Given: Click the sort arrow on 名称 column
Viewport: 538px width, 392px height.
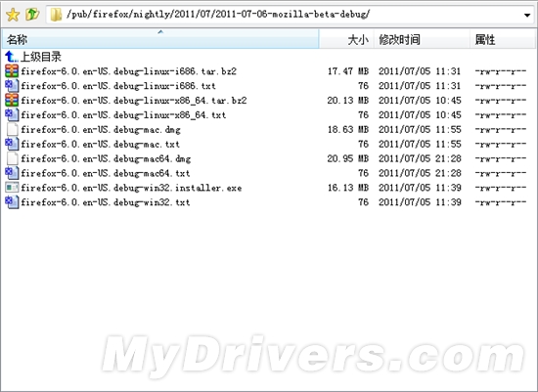Looking at the screenshot, I should click(x=160, y=32).
